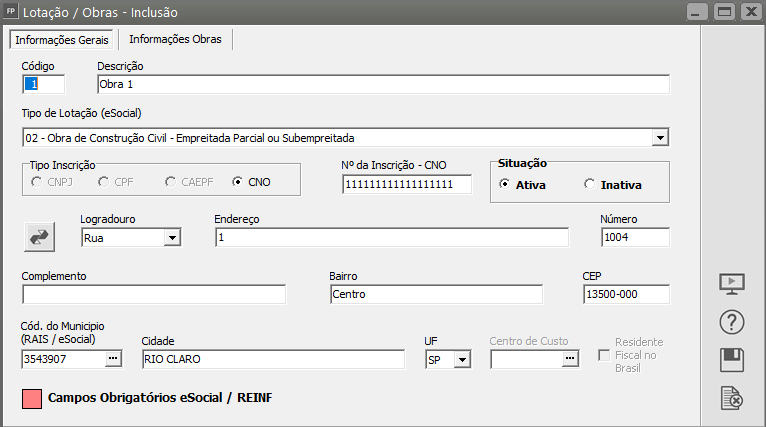
Task: Choose the CNO inscription type radio
Action: [x=238, y=182]
